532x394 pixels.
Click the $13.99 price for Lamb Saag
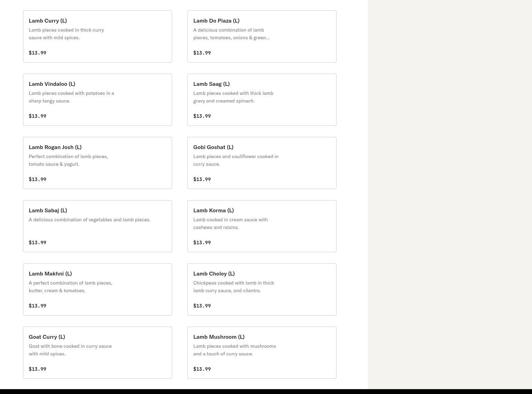pyautogui.click(x=202, y=116)
